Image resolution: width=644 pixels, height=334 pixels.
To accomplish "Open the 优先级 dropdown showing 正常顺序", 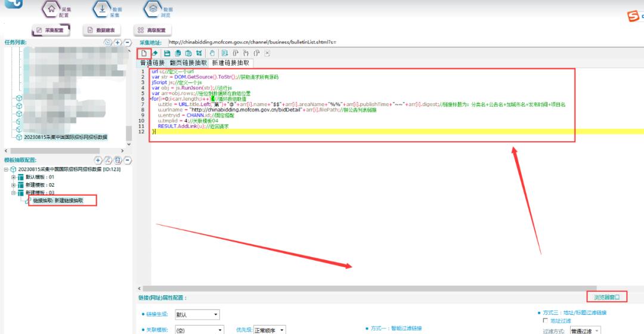I will (x=270, y=330).
